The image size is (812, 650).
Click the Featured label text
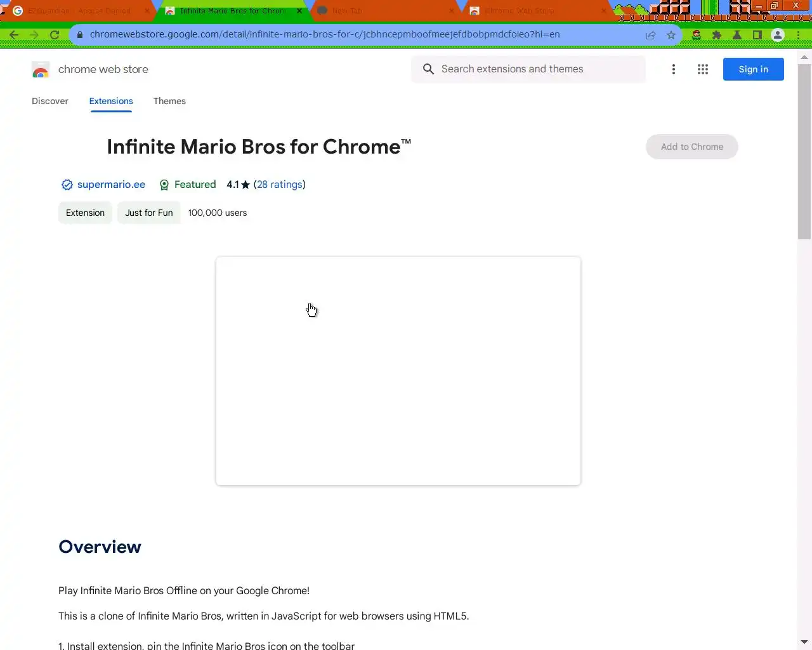(x=195, y=185)
